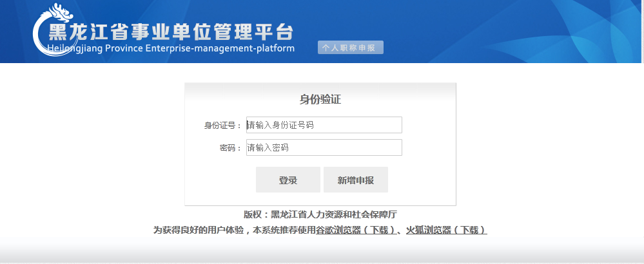Click the Heilongjiang Province Enterprise-management-platform subtitle

pyautogui.click(x=171, y=48)
